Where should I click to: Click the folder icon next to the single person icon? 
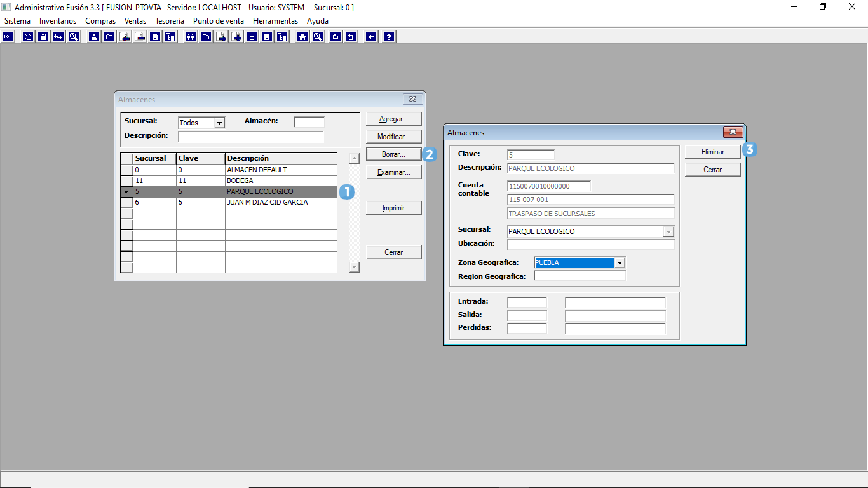[x=109, y=37]
